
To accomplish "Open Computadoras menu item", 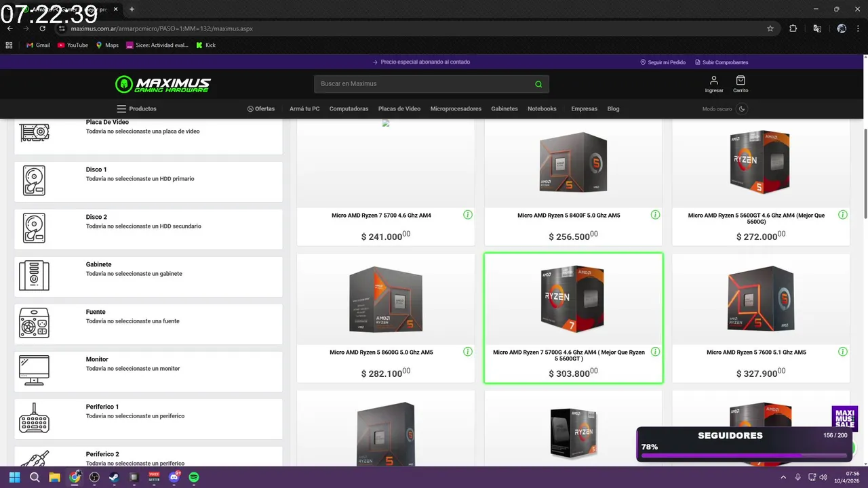I will click(349, 108).
